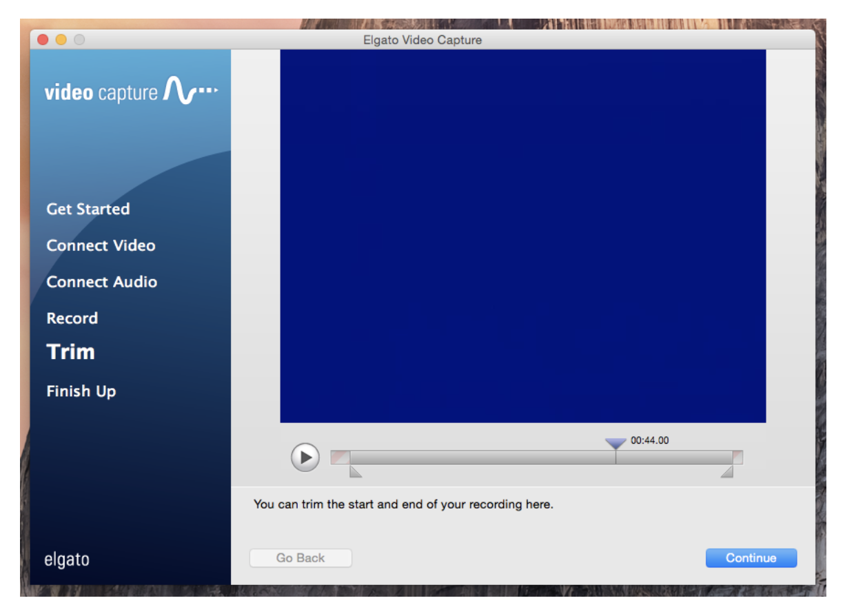The width and height of the screenshot is (845, 616).
Task: Open the Get Started step
Action: point(88,209)
